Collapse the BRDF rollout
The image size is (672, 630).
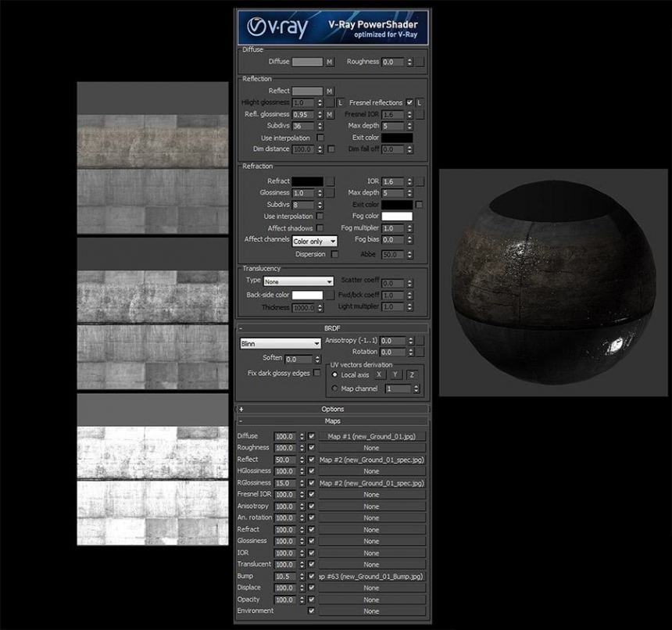click(332, 328)
